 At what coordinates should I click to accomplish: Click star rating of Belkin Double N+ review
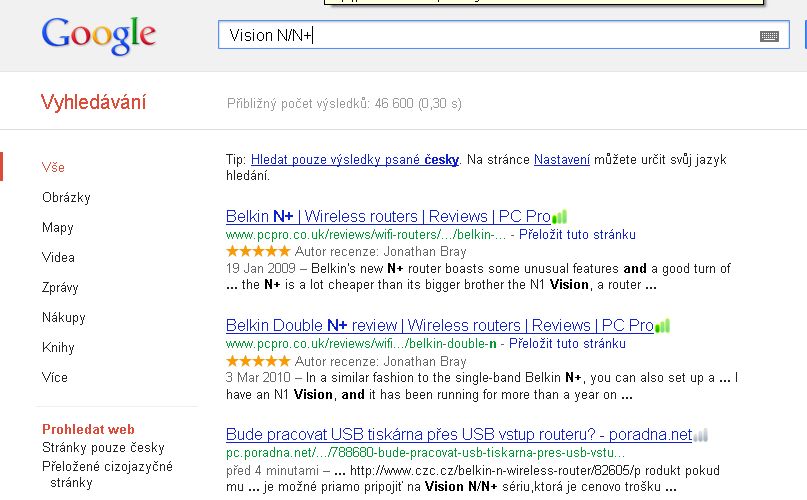[x=258, y=361]
